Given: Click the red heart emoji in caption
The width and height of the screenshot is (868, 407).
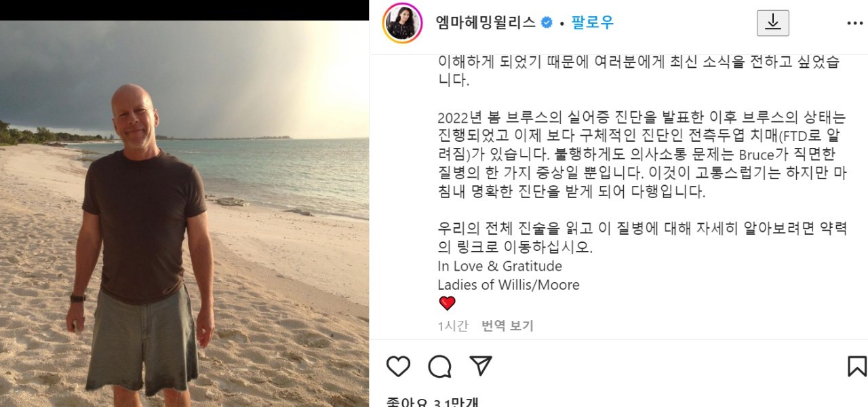Looking at the screenshot, I should [447, 303].
